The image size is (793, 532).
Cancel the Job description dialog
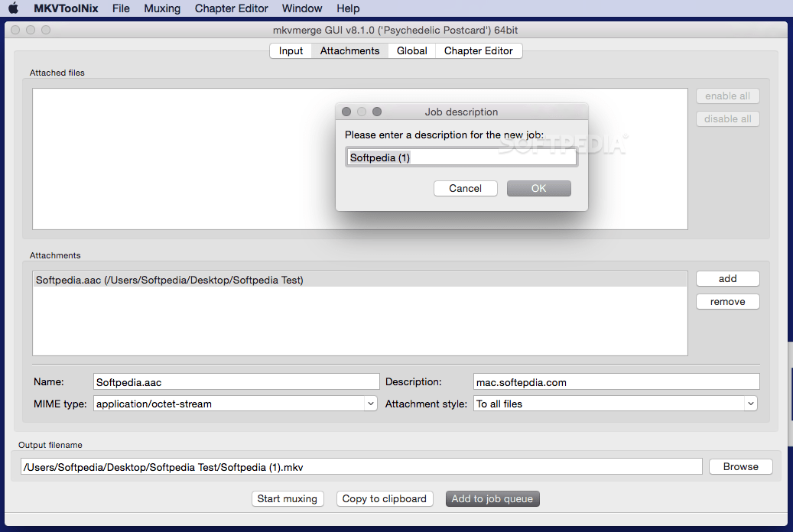pos(465,188)
